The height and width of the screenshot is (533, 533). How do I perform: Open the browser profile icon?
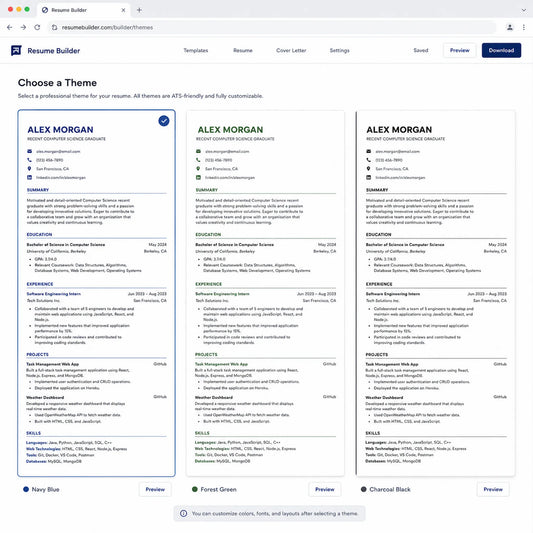pyautogui.click(x=510, y=28)
